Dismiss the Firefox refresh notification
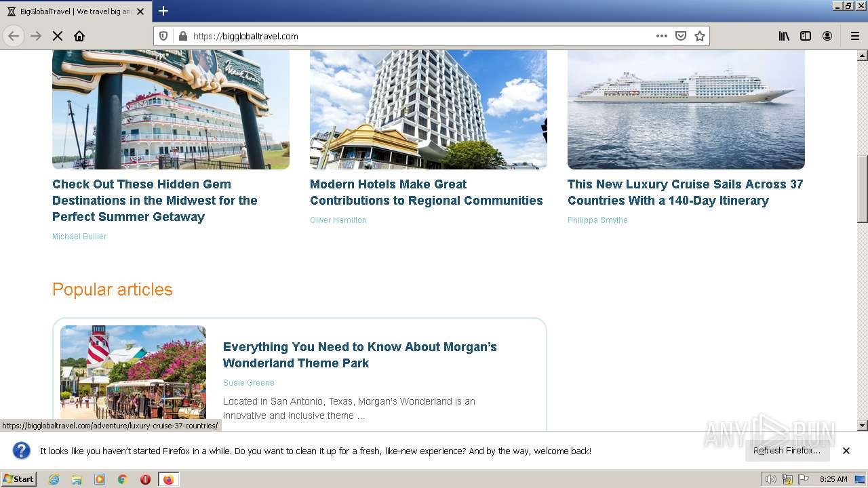Screen dimensions: 868x488 click(846, 451)
